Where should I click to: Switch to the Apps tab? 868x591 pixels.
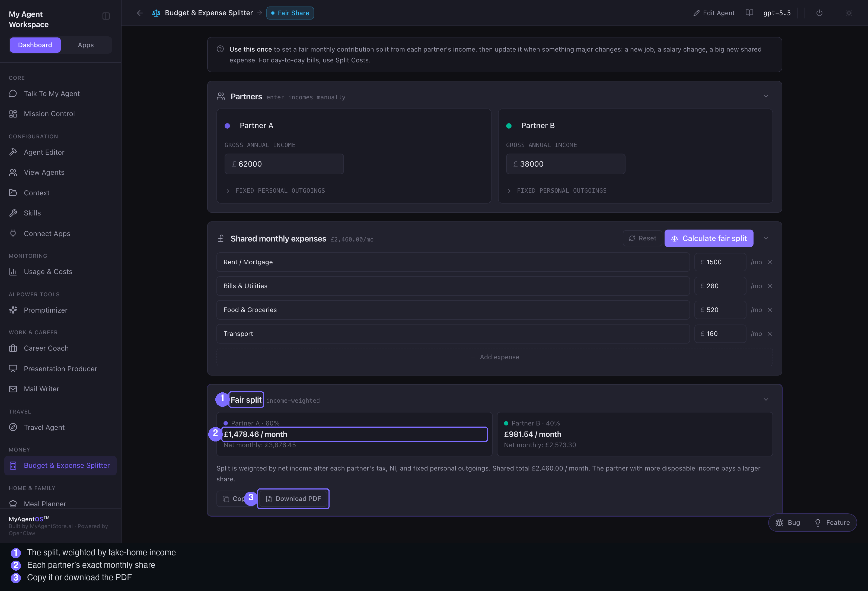click(x=85, y=45)
